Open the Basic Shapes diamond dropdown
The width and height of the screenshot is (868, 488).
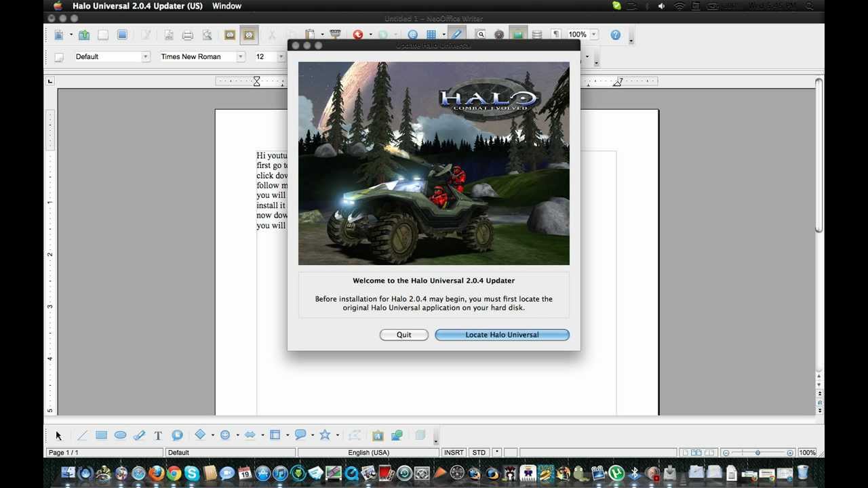[x=212, y=436]
